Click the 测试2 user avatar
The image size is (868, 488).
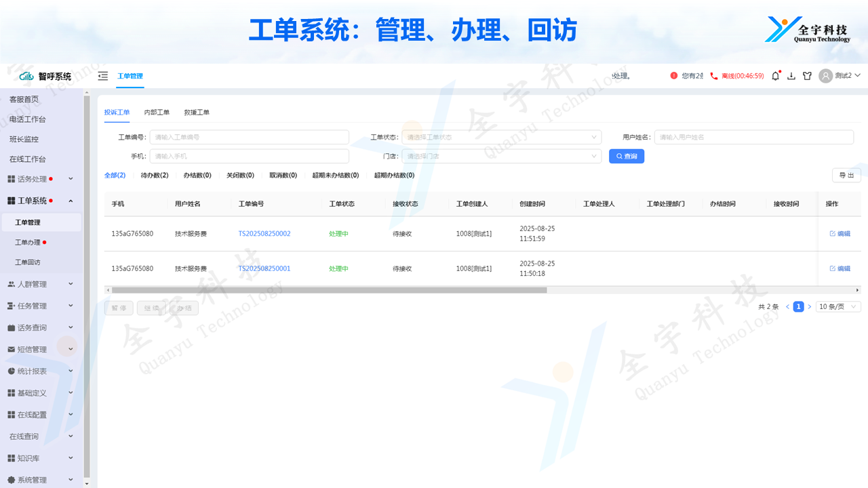pos(825,76)
